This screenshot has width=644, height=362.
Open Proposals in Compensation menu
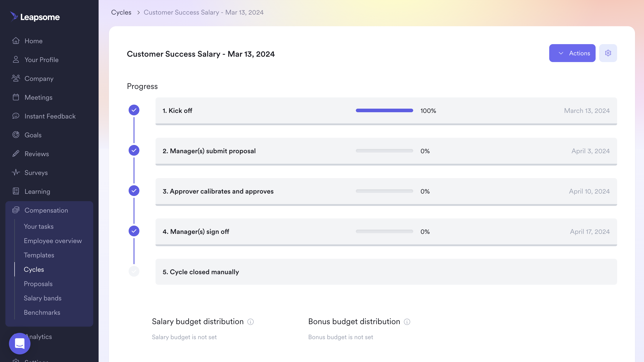click(x=38, y=284)
